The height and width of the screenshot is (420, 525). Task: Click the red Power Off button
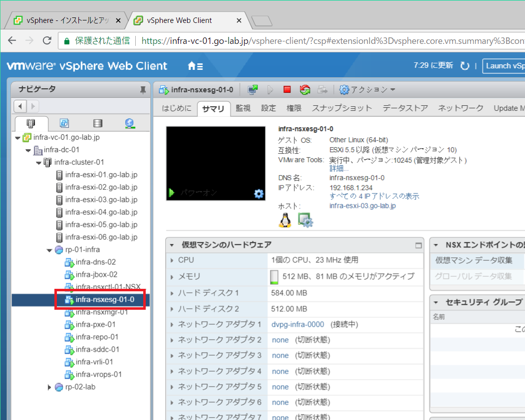tap(287, 89)
